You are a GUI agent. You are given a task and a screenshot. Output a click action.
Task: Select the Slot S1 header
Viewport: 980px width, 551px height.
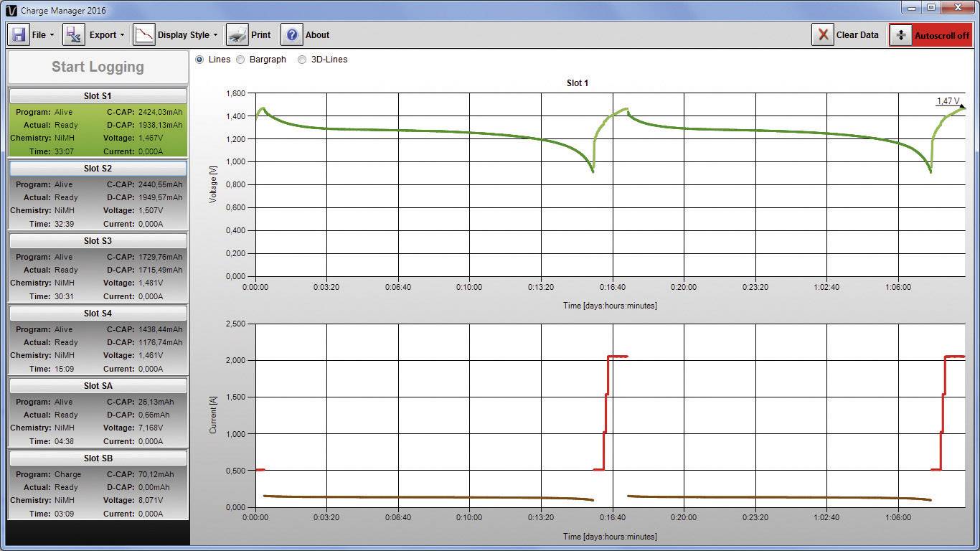pyautogui.click(x=98, y=95)
